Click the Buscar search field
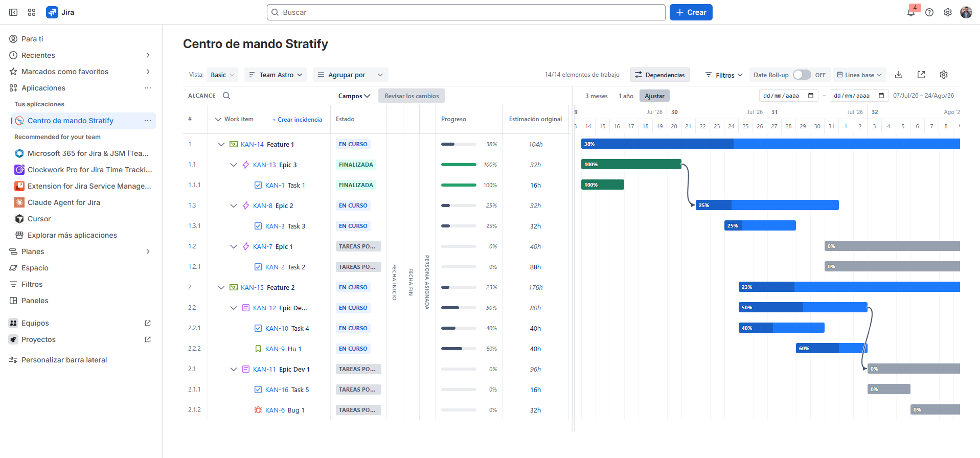Image resolution: width=980 pixels, height=458 pixels. point(466,12)
